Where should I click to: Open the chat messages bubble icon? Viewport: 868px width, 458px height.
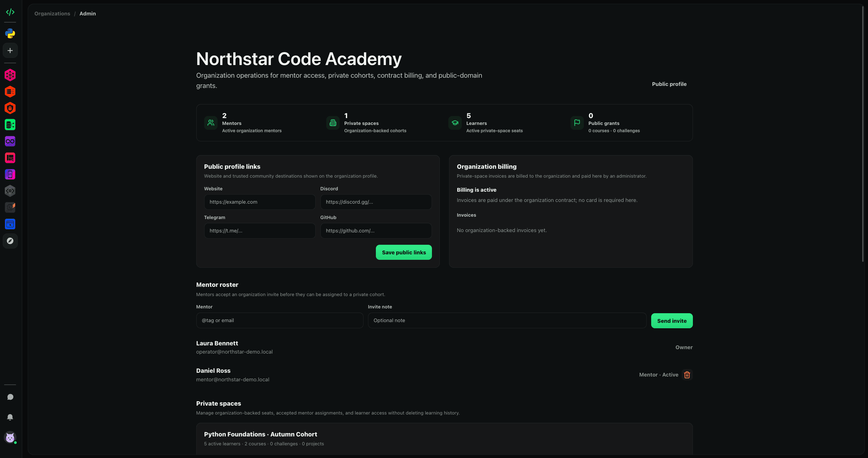(x=10, y=397)
